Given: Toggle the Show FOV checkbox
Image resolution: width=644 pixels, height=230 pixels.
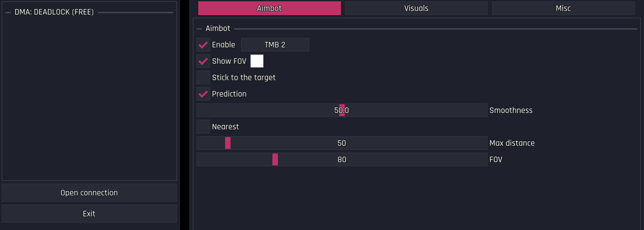Looking at the screenshot, I should (203, 61).
